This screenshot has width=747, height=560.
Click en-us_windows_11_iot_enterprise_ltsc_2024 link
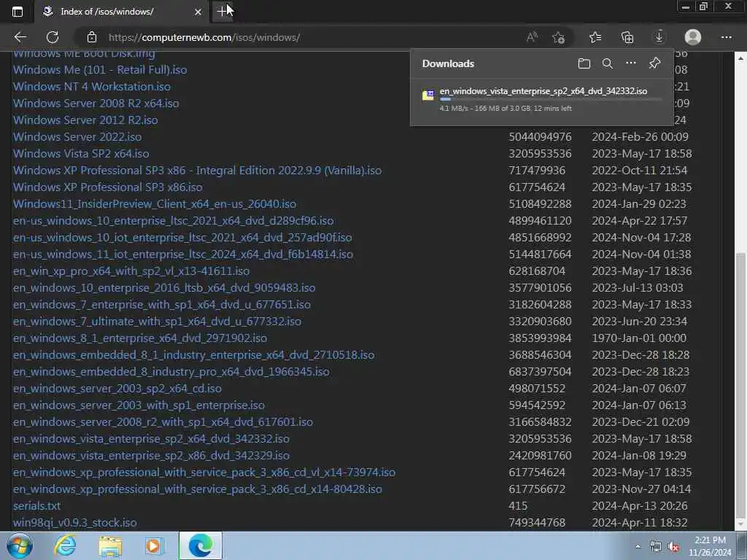pyautogui.click(x=183, y=254)
